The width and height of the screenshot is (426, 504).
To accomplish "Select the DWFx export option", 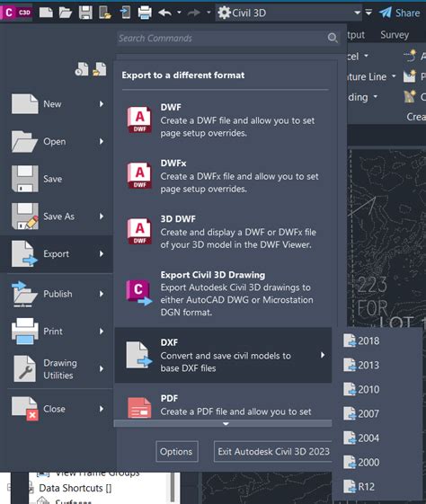I will 224,176.
